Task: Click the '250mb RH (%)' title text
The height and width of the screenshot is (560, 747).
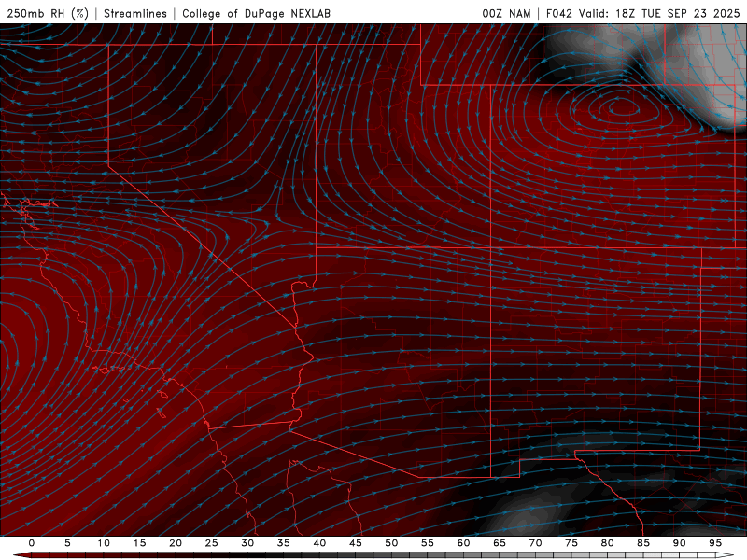Action: [x=48, y=13]
